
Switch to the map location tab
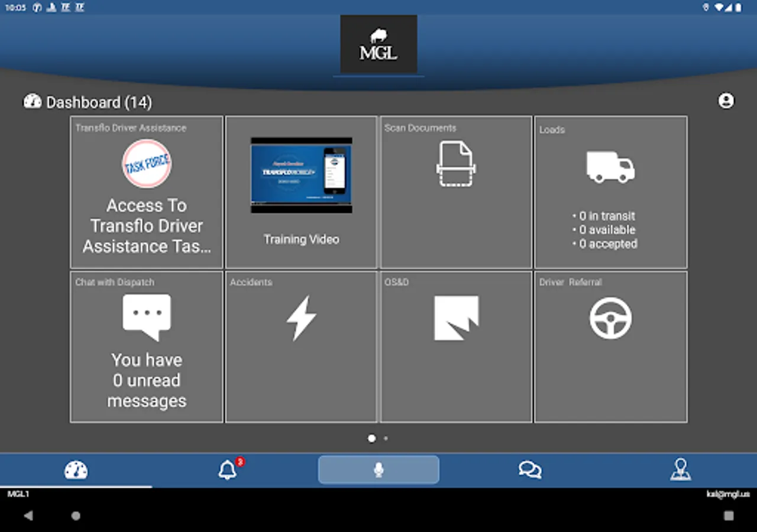681,470
